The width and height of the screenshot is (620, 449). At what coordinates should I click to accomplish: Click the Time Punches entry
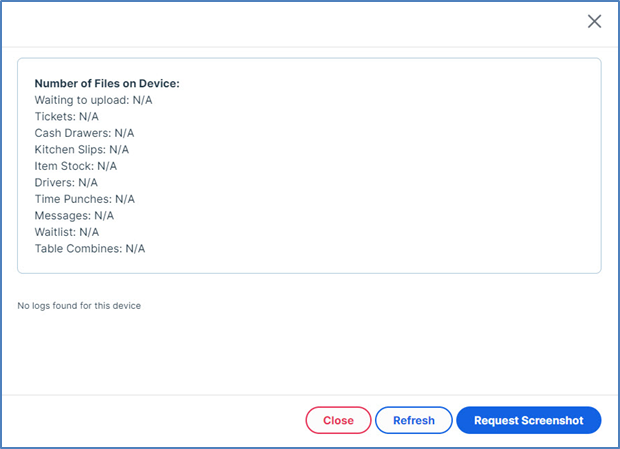point(84,199)
